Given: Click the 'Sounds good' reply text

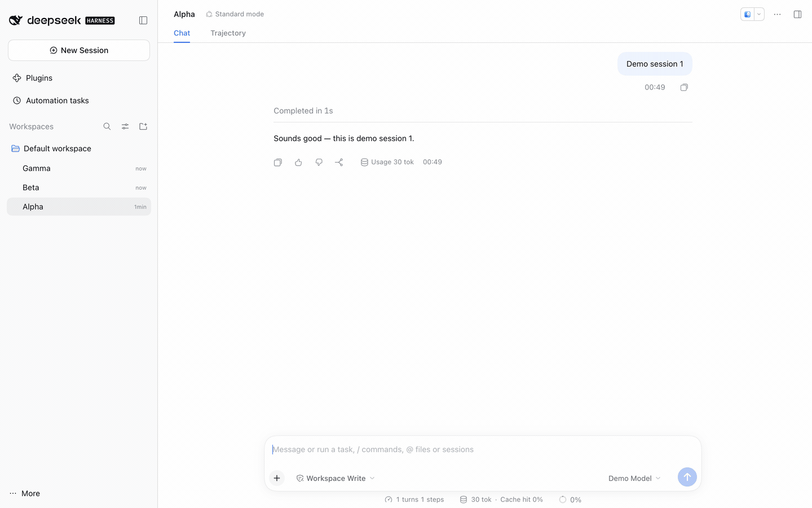Looking at the screenshot, I should (x=344, y=138).
